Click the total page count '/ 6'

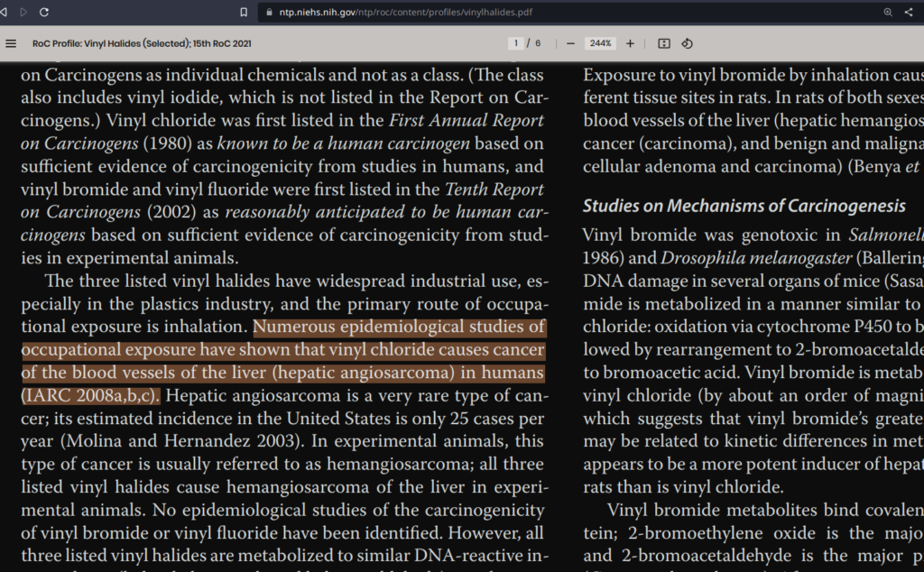[534, 43]
